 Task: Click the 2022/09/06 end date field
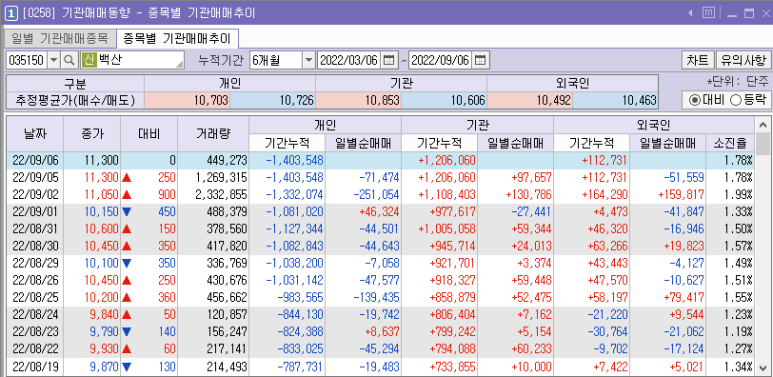point(440,61)
